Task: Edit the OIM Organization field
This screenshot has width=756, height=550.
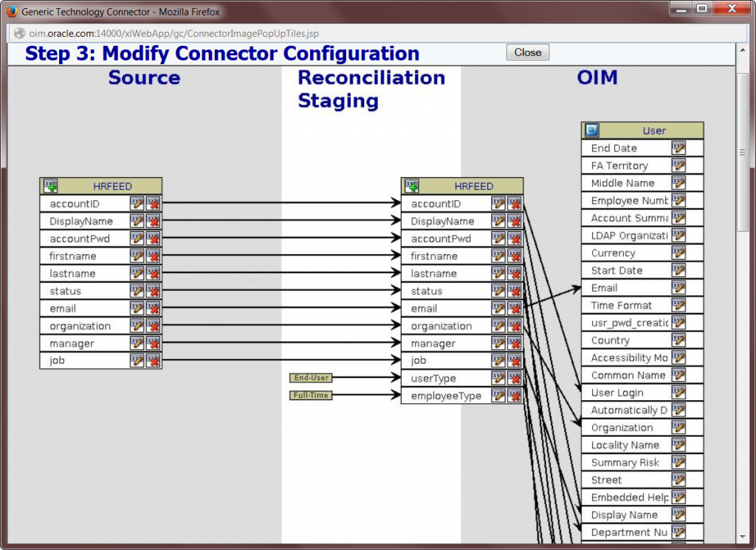Action: (x=678, y=427)
